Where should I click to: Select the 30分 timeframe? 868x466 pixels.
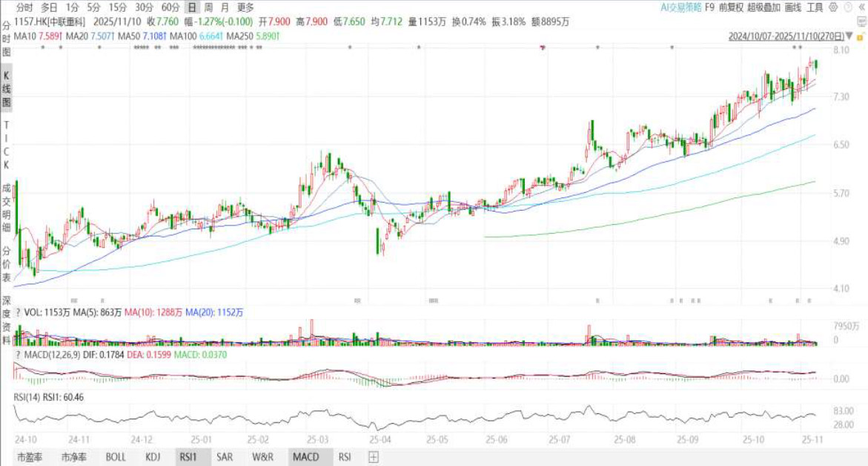coord(144,7)
